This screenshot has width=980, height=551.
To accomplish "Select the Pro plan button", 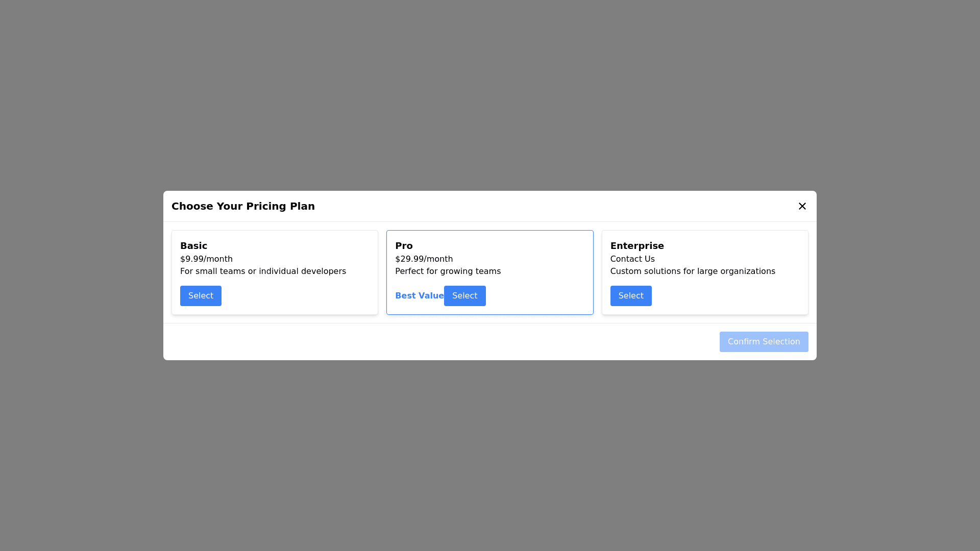I will [464, 296].
